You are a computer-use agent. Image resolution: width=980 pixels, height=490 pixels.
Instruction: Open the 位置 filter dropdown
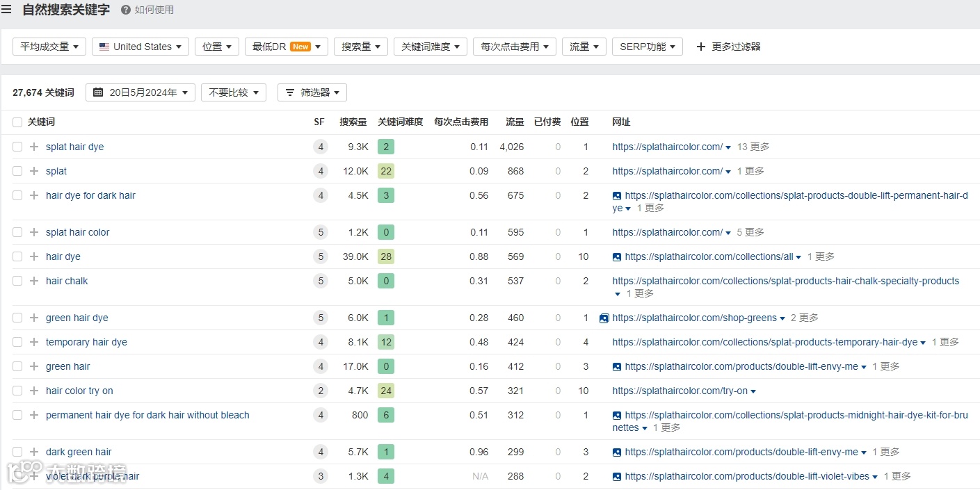pyautogui.click(x=217, y=47)
